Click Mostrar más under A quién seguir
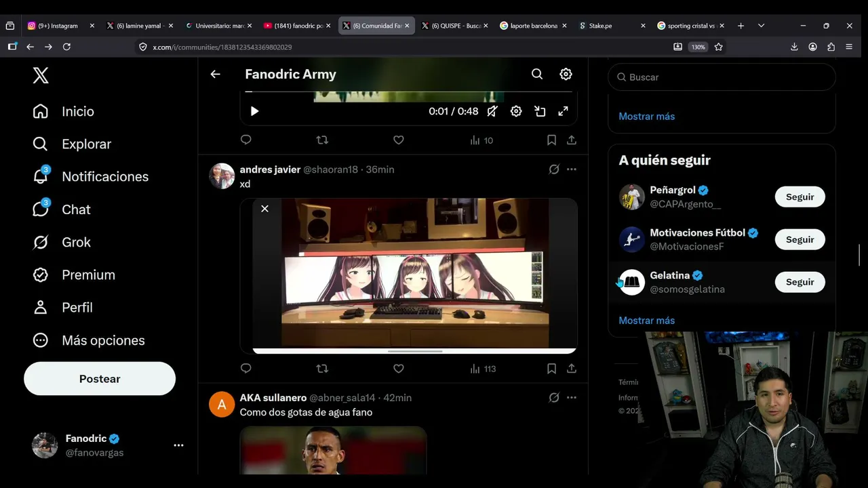This screenshot has height=488, width=868. (x=647, y=321)
